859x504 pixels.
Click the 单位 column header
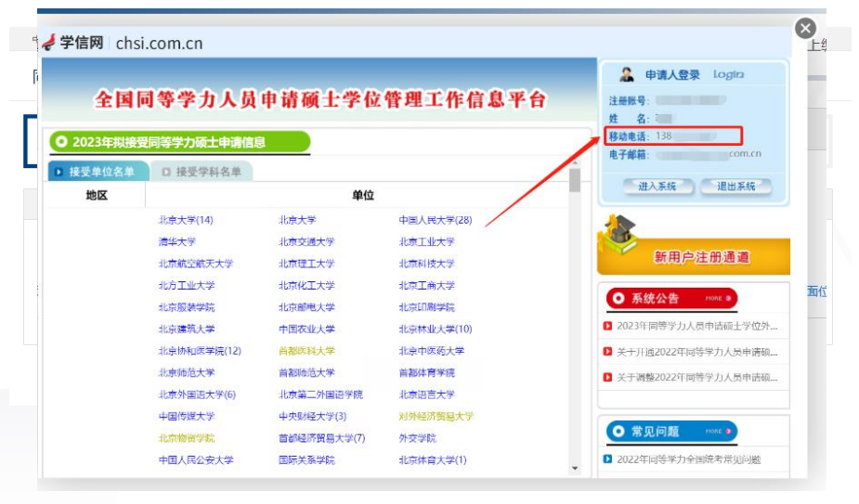click(363, 195)
